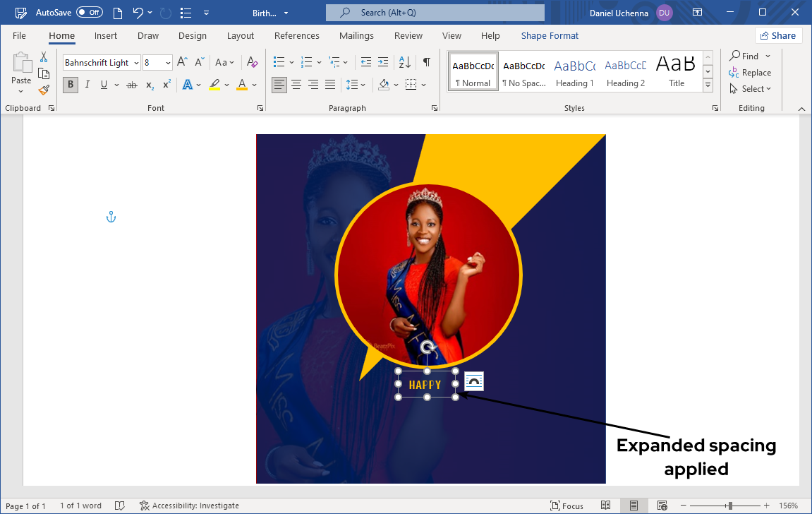Open Layout Options icon beside text box
This screenshot has height=514, width=812.
click(474, 381)
